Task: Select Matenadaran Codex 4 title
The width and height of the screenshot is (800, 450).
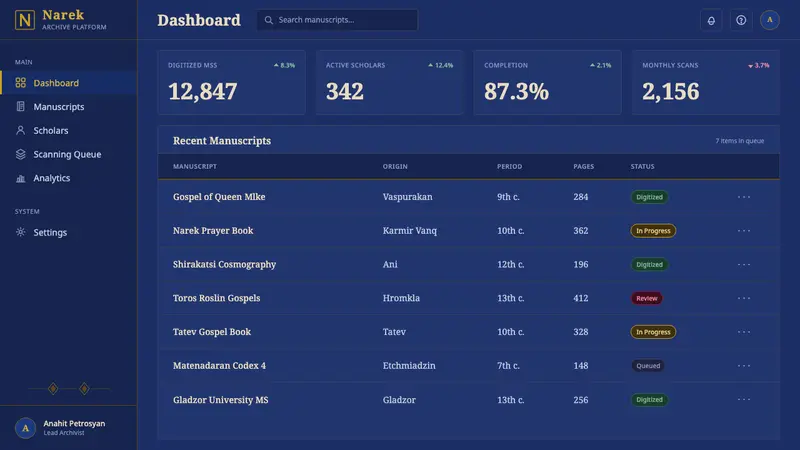Action: (219, 365)
